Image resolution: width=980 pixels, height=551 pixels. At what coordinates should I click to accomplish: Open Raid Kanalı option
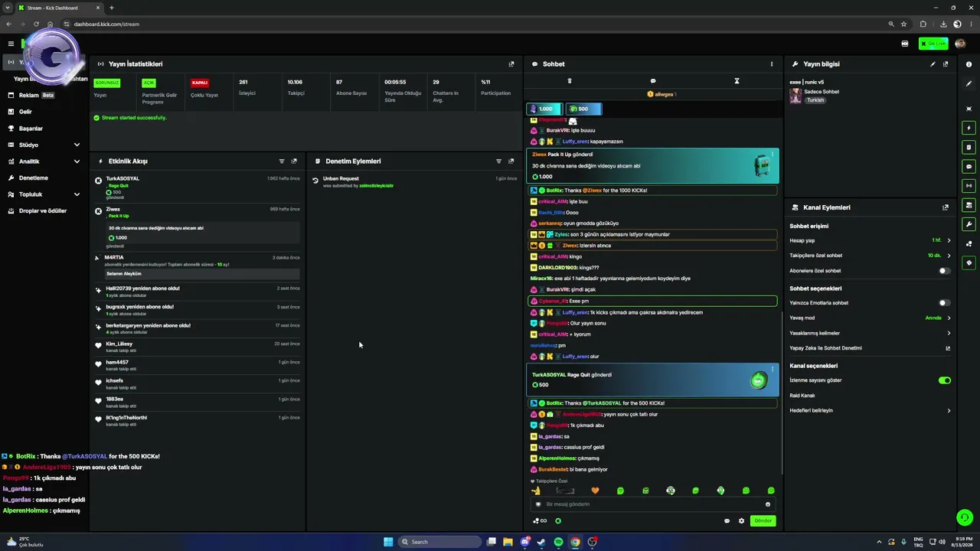[802, 396]
